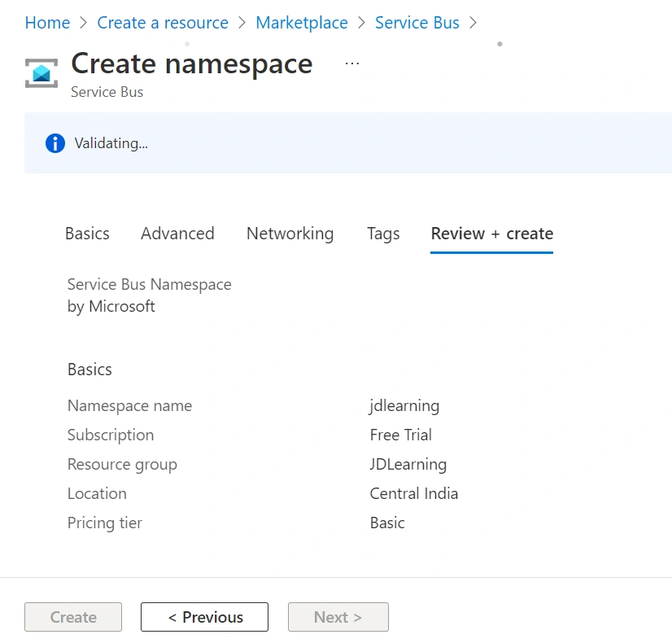The height and width of the screenshot is (643, 672).
Task: Open Service Bus breadcrumb link
Action: (x=417, y=23)
